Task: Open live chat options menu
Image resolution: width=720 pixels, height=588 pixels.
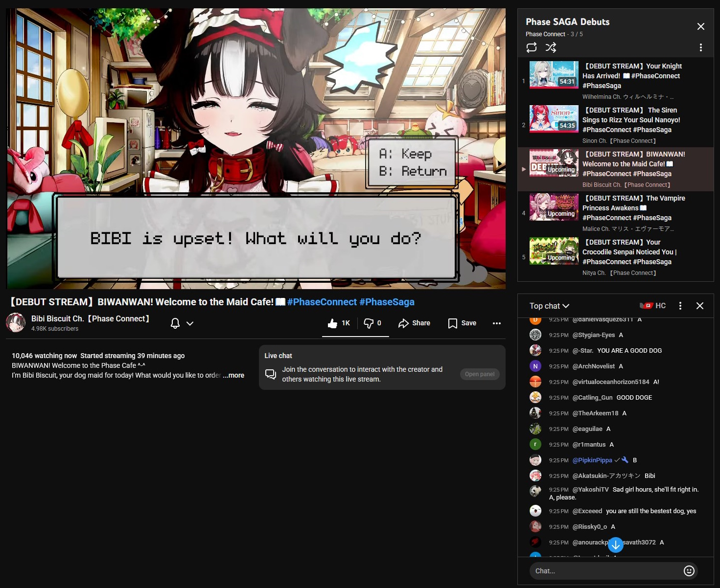Action: click(680, 306)
